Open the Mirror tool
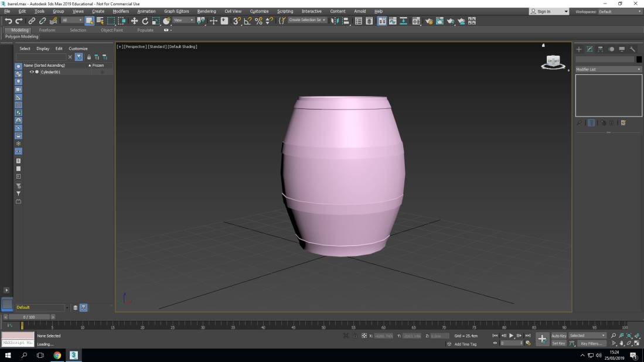The width and height of the screenshot is (644, 362). click(335, 21)
